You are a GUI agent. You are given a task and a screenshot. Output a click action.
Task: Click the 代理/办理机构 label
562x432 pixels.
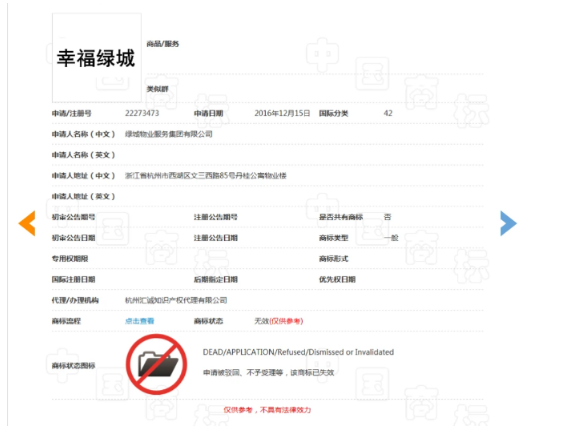click(x=75, y=300)
